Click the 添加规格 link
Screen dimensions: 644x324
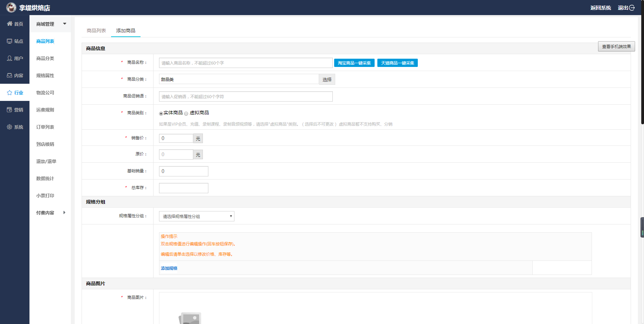coord(169,268)
